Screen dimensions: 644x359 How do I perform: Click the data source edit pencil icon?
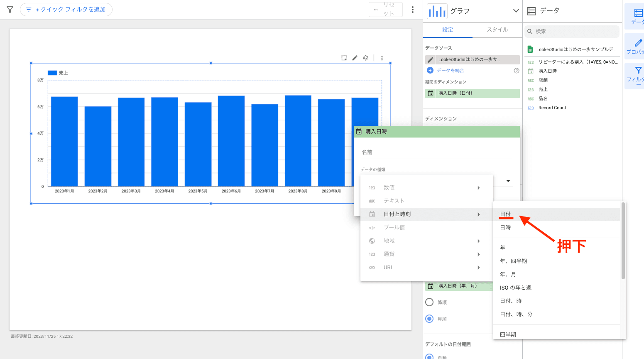(x=431, y=60)
